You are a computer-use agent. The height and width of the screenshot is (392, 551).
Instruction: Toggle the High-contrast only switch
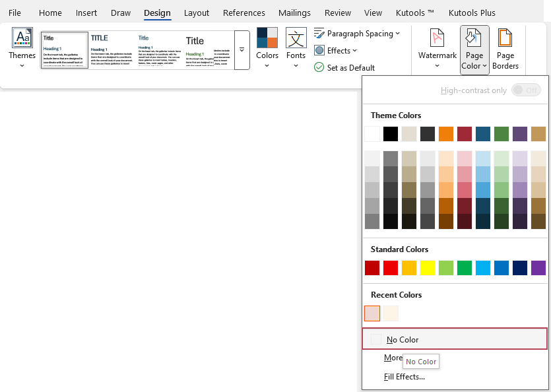tap(526, 89)
